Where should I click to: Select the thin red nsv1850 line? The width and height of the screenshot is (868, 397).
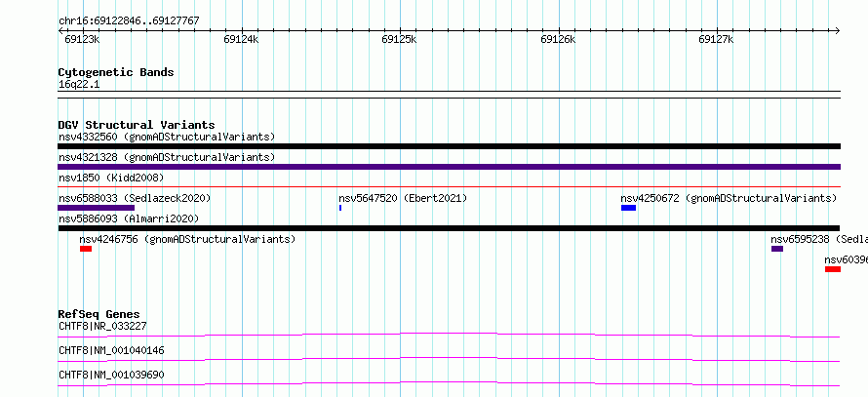[x=449, y=187]
